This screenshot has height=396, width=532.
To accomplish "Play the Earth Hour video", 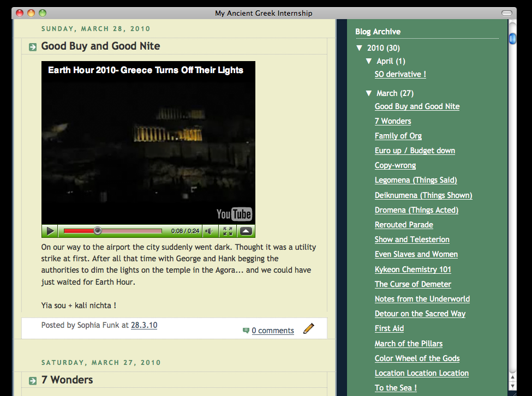I will tap(50, 231).
